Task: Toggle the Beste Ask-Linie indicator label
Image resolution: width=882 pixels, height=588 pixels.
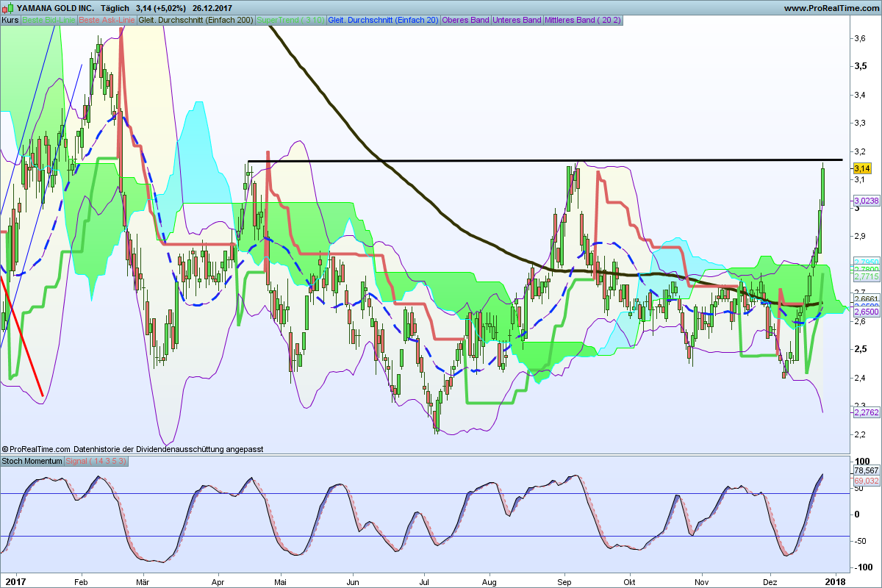Action: click(106, 20)
